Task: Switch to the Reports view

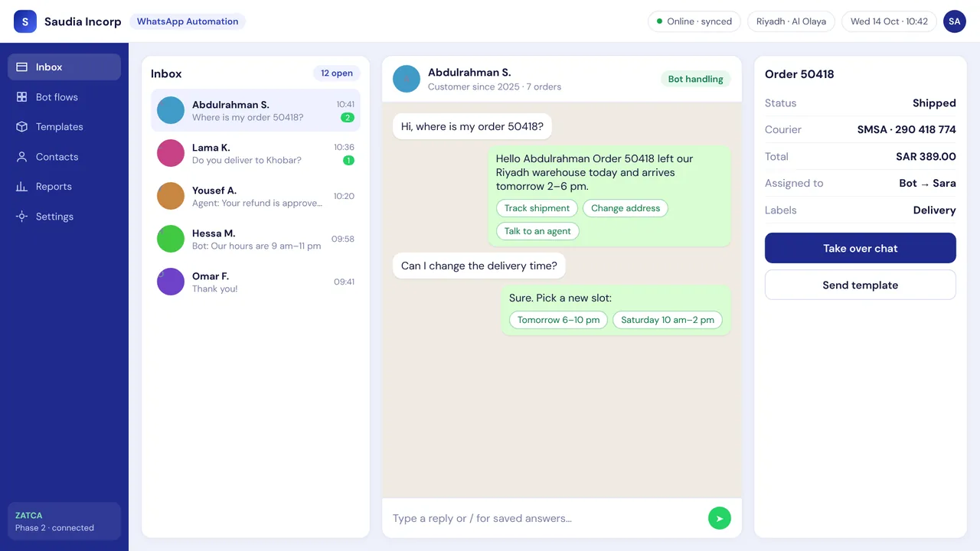Action: tap(64, 187)
